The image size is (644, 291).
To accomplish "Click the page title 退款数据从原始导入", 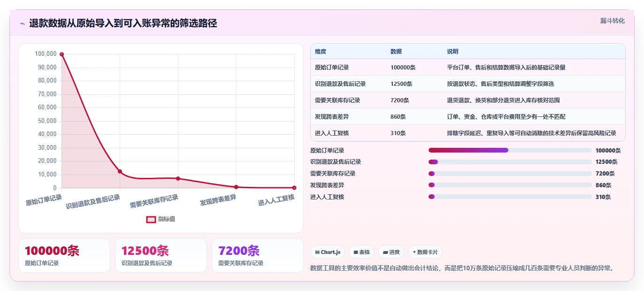I will click(123, 23).
